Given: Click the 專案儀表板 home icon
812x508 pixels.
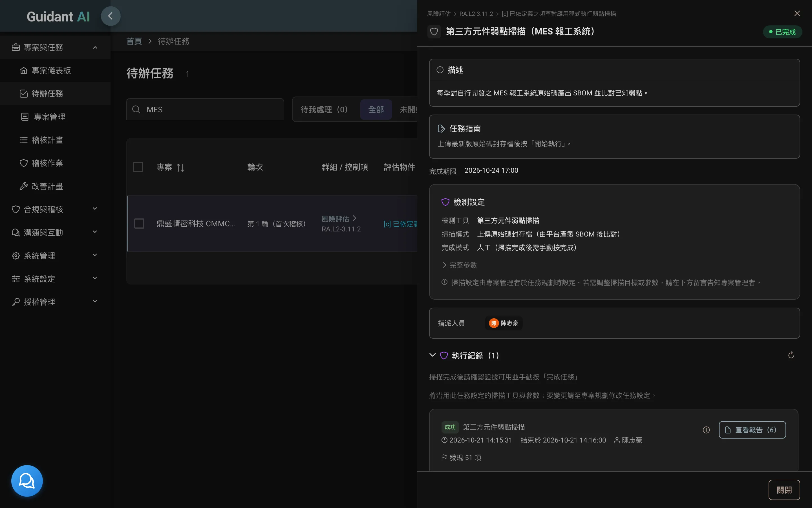Looking at the screenshot, I should coord(23,71).
